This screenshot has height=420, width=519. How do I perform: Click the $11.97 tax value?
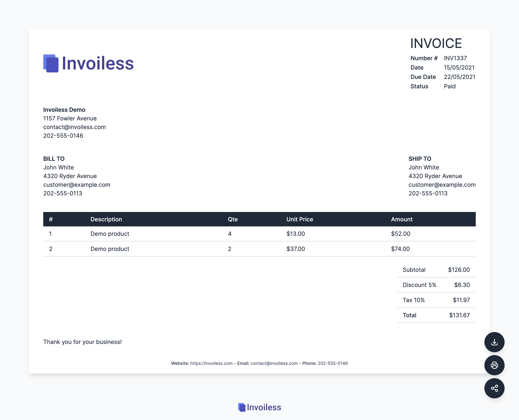click(461, 300)
